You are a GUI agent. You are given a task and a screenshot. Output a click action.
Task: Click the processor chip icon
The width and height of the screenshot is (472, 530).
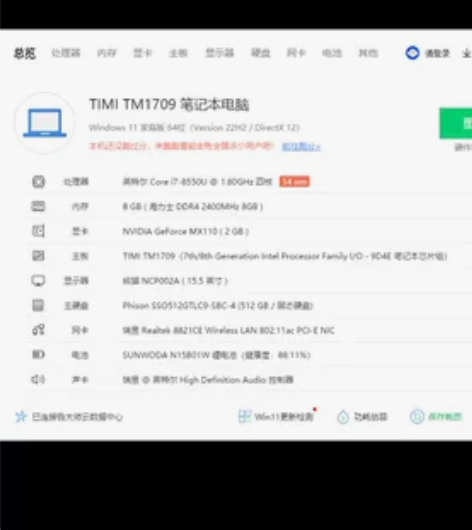tap(38, 182)
